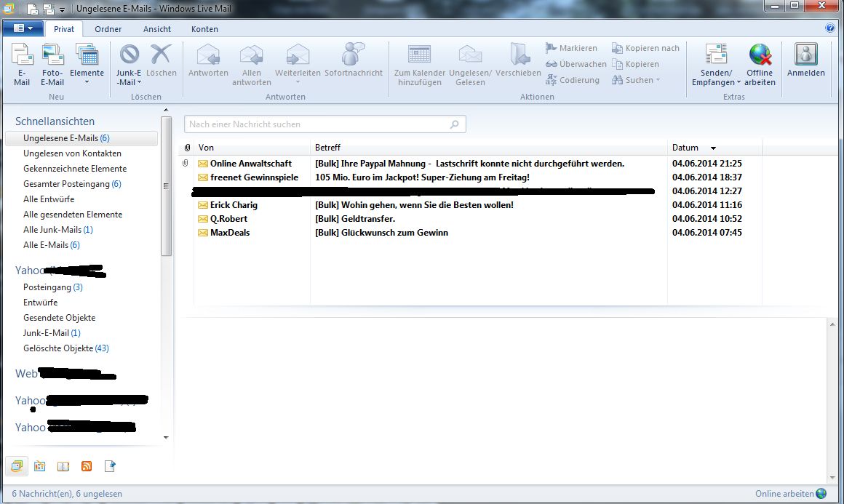Select Gelöschte Objekte folder
The image size is (844, 504).
pyautogui.click(x=65, y=348)
